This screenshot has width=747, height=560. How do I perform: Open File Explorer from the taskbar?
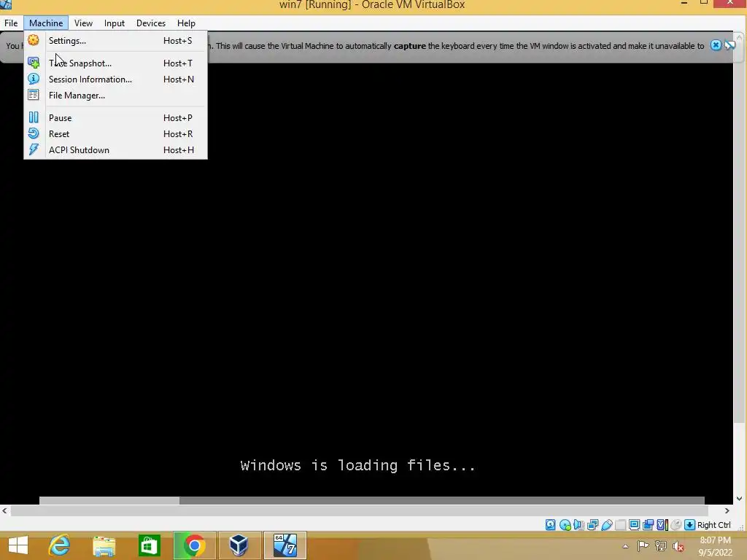point(104,545)
